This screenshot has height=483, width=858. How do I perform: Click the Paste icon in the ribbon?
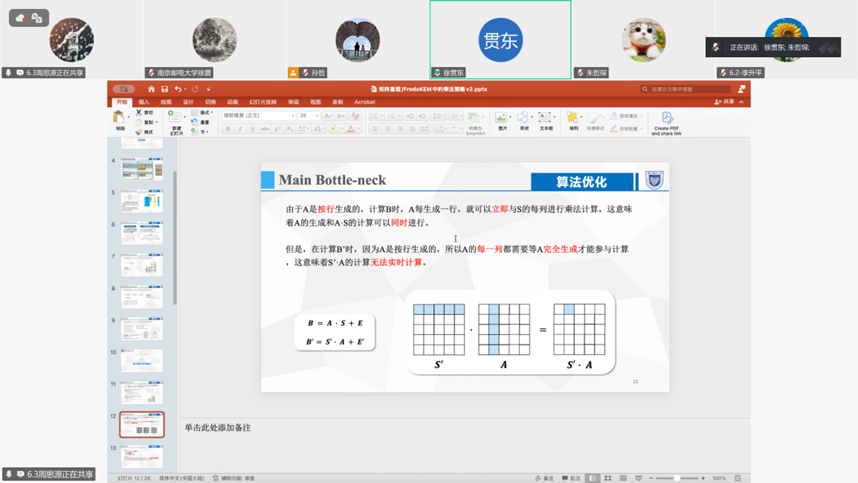point(120,119)
